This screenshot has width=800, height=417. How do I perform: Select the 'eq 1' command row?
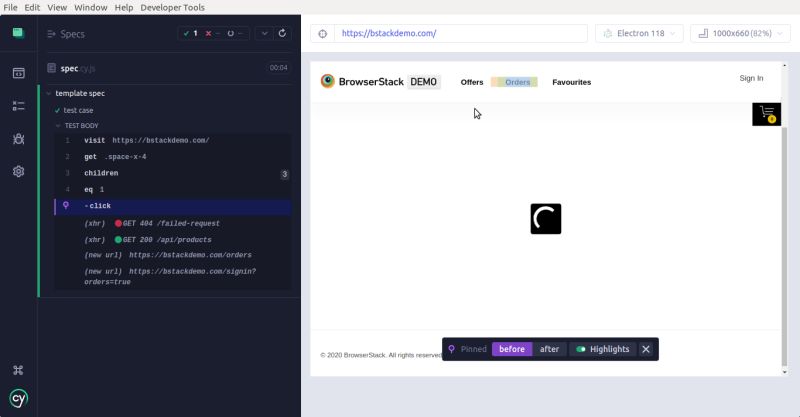coord(173,189)
